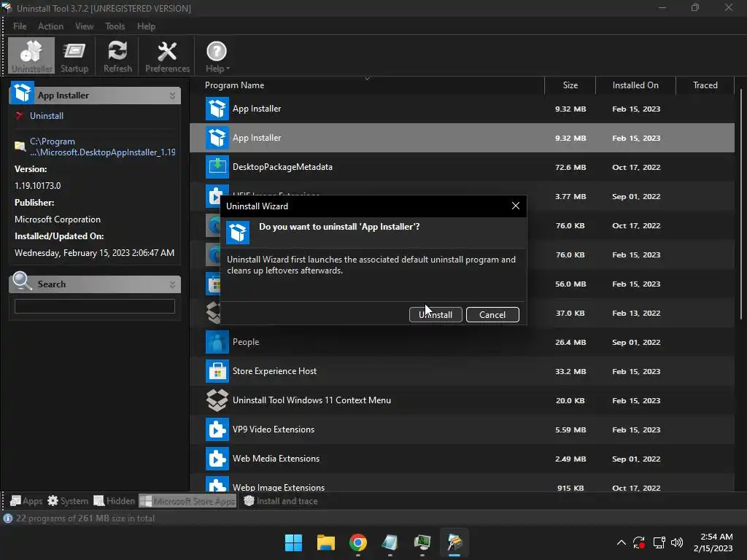The height and width of the screenshot is (560, 747).
Task: Switch to the System tab
Action: pyautogui.click(x=68, y=501)
